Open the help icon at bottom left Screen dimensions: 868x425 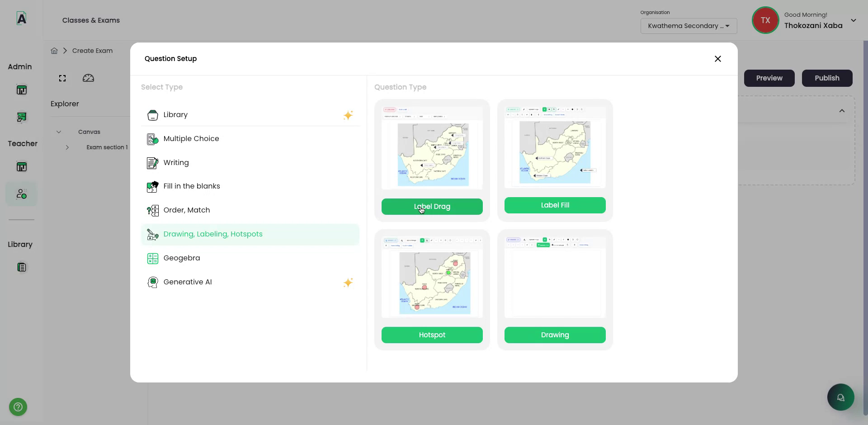17,406
